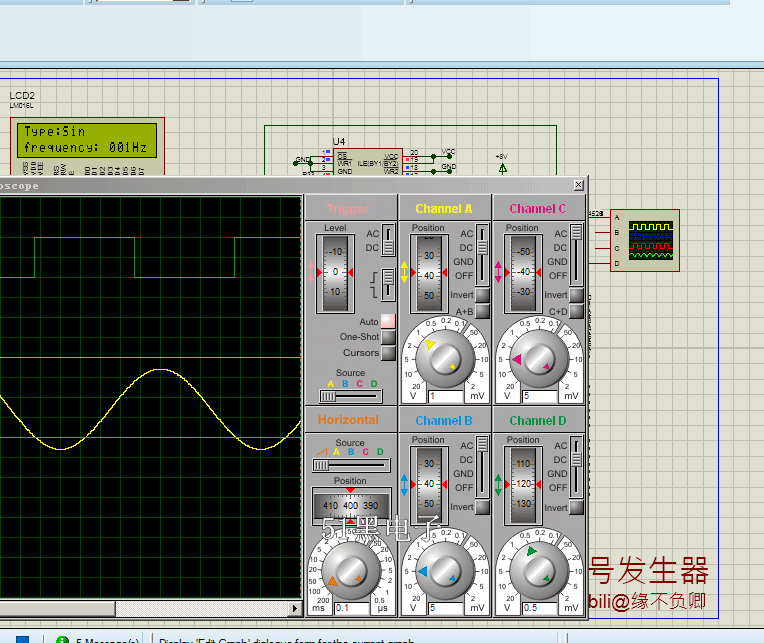Click the Horizontal section header

[x=348, y=420]
